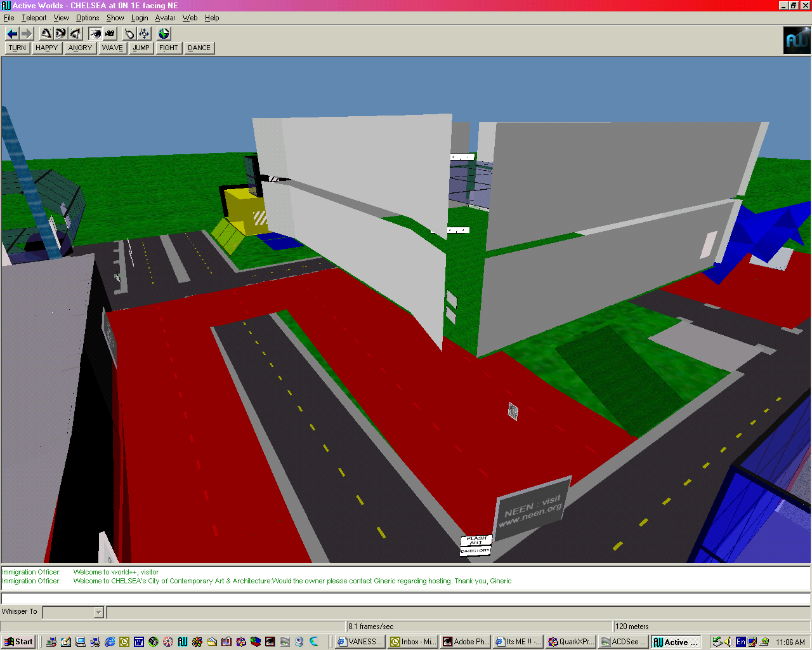812x650 pixels.
Task: Click the Look Down face icon
Action: [x=75, y=34]
